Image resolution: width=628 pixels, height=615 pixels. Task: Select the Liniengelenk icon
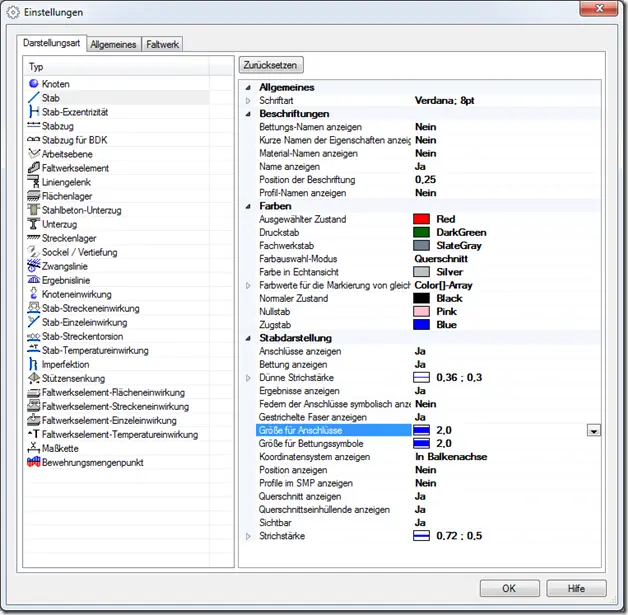pos(34,181)
